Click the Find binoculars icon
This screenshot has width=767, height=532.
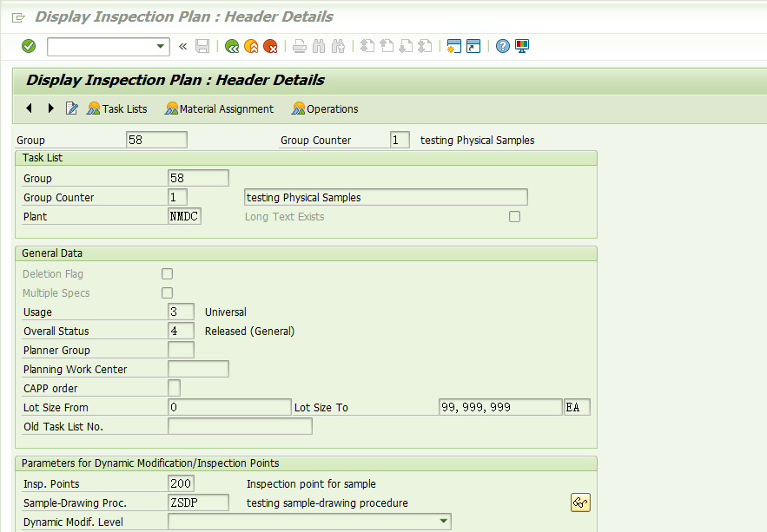(x=319, y=46)
